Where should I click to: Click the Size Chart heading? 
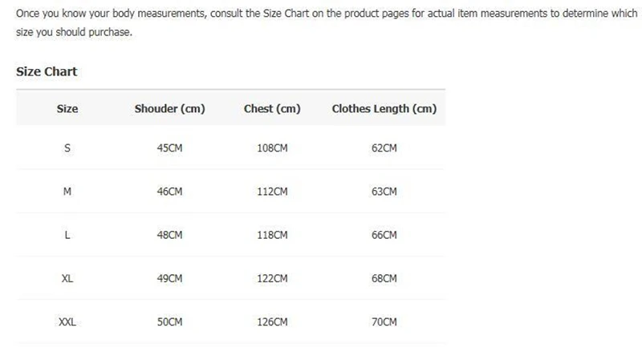[x=47, y=71]
